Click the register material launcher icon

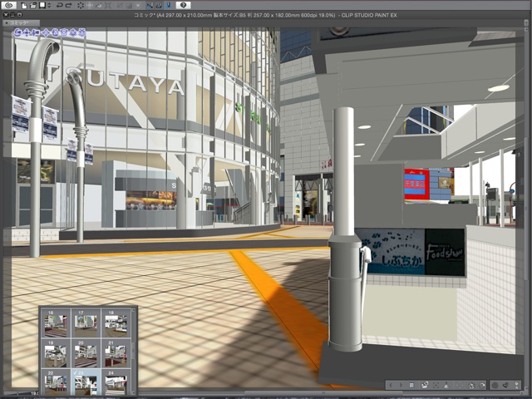tap(516, 385)
